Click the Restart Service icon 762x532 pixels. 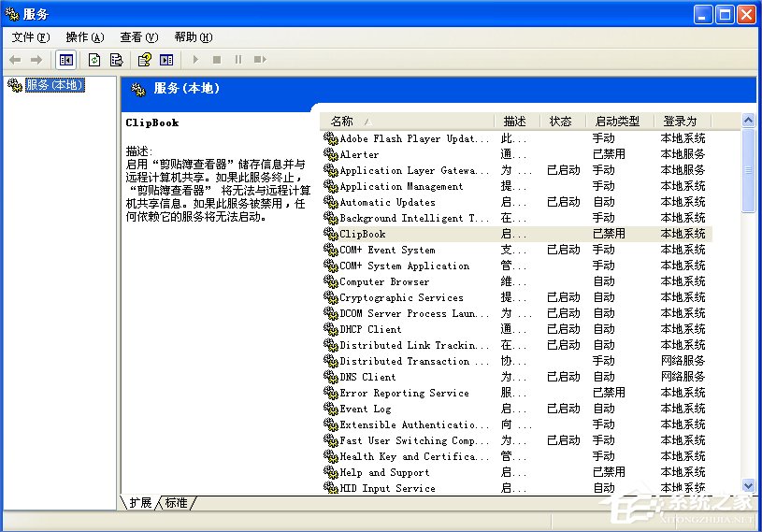tap(260, 60)
